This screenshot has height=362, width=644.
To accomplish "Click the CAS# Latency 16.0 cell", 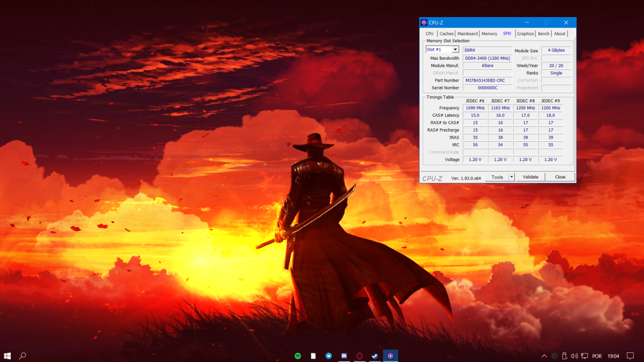I will tap(500, 115).
